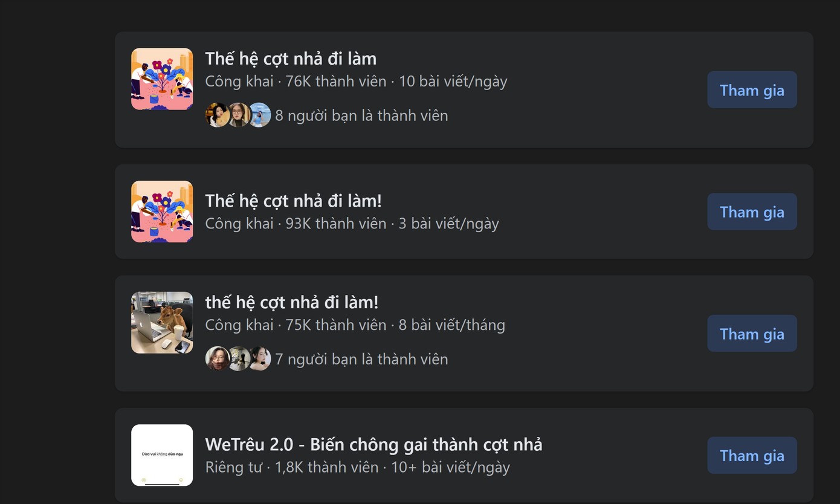Click the glasses-wearing friend avatar in 76K group
The image size is (840, 504).
[x=239, y=115]
